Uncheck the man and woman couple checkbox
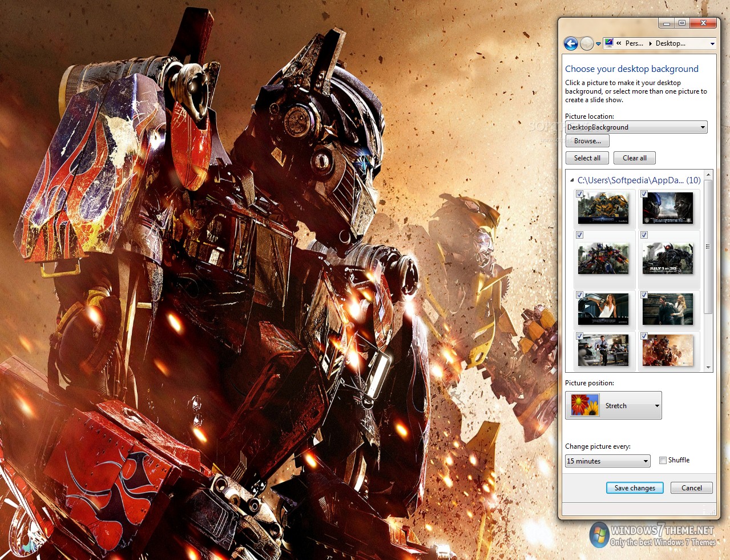The image size is (730, 560). point(644,295)
